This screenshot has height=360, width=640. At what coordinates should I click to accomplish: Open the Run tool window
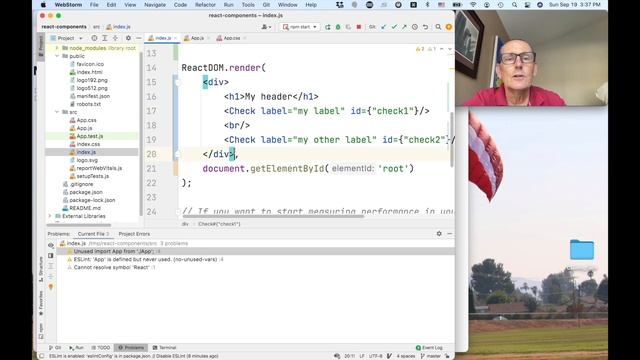[x=76, y=348]
